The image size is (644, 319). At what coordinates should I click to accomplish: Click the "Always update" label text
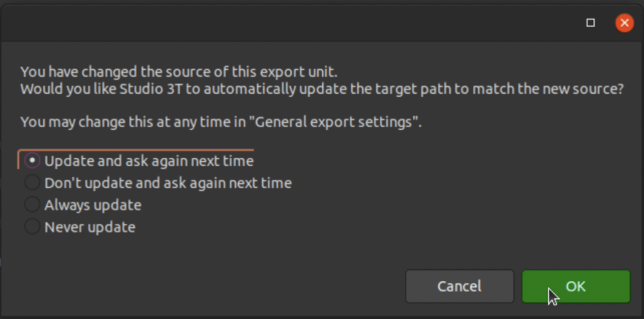click(93, 204)
